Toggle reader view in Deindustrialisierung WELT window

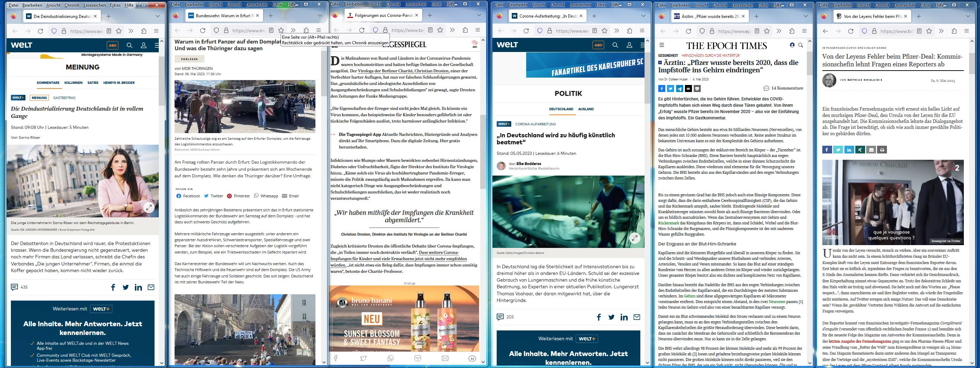point(109,31)
